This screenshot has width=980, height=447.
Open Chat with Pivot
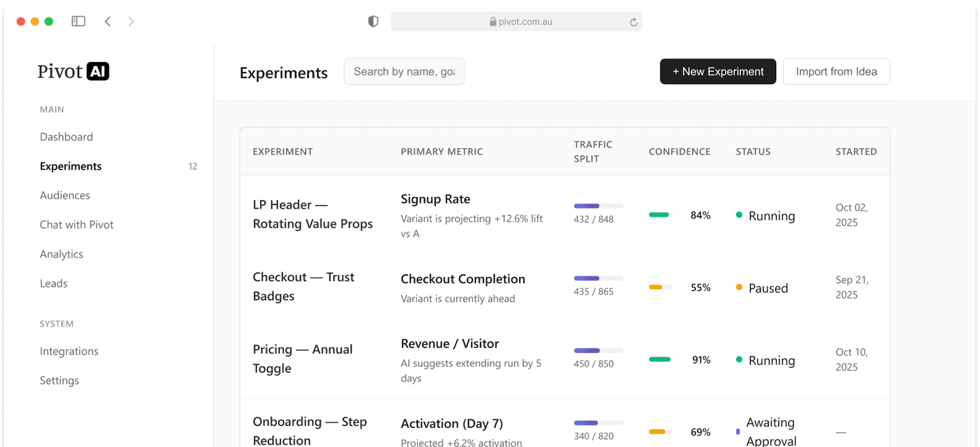76,224
